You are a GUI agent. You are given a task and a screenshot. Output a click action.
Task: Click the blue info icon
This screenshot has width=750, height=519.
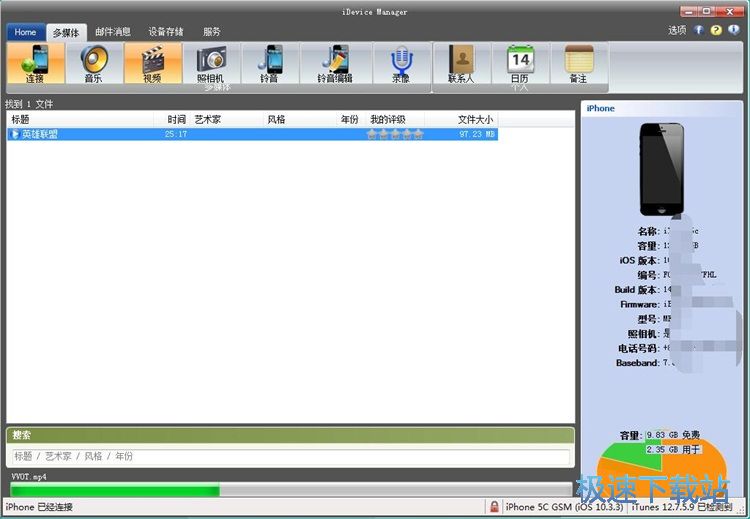click(x=733, y=30)
